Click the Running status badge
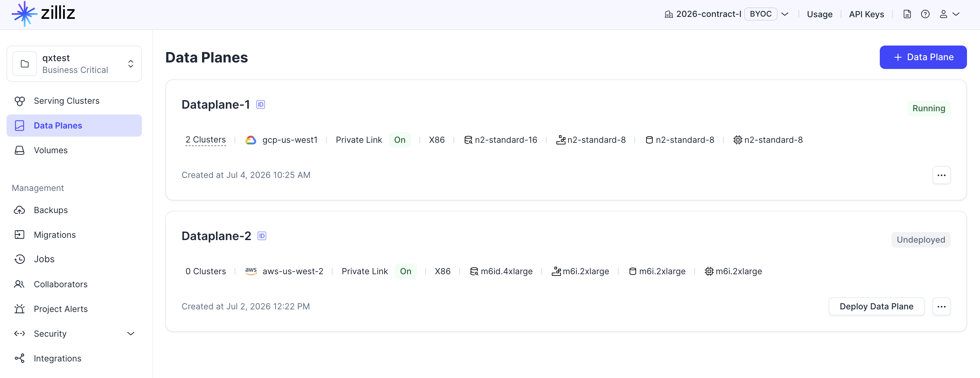 pyautogui.click(x=929, y=108)
